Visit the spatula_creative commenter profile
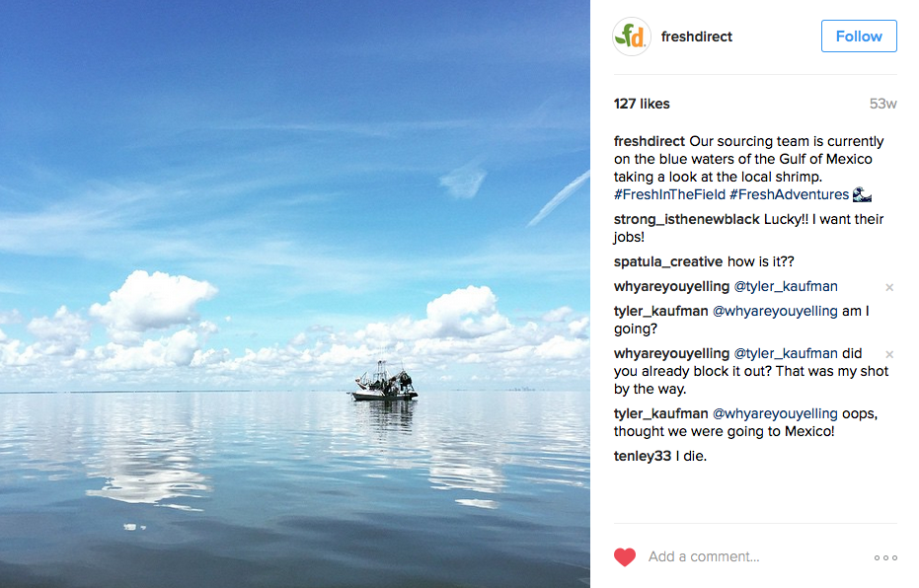Image resolution: width=919 pixels, height=588 pixels. 668,261
